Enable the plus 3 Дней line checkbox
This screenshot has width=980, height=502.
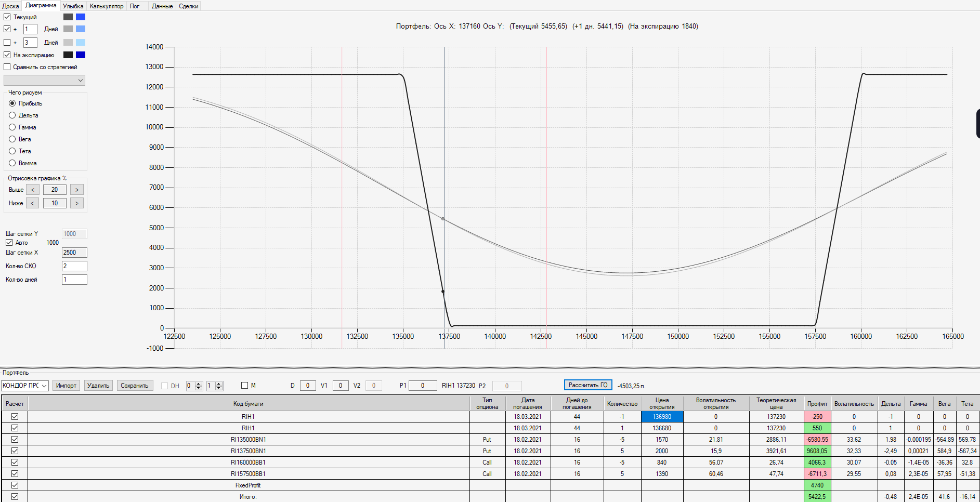pos(7,43)
